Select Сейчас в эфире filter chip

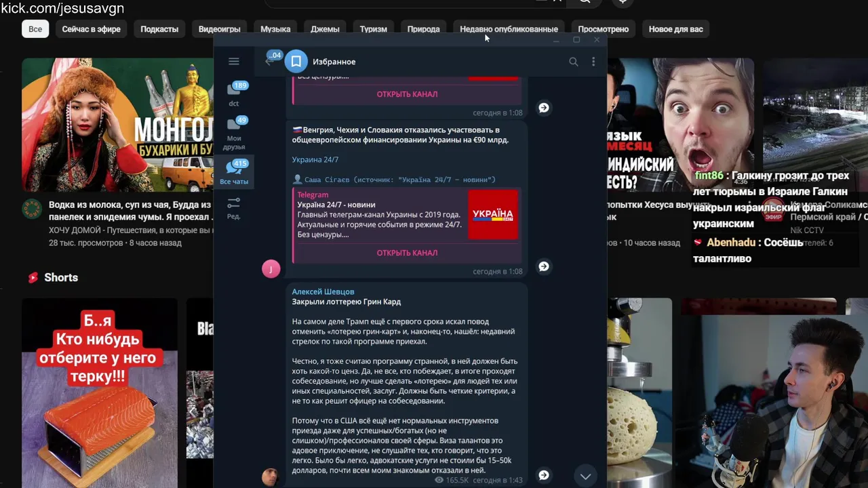coord(92,29)
